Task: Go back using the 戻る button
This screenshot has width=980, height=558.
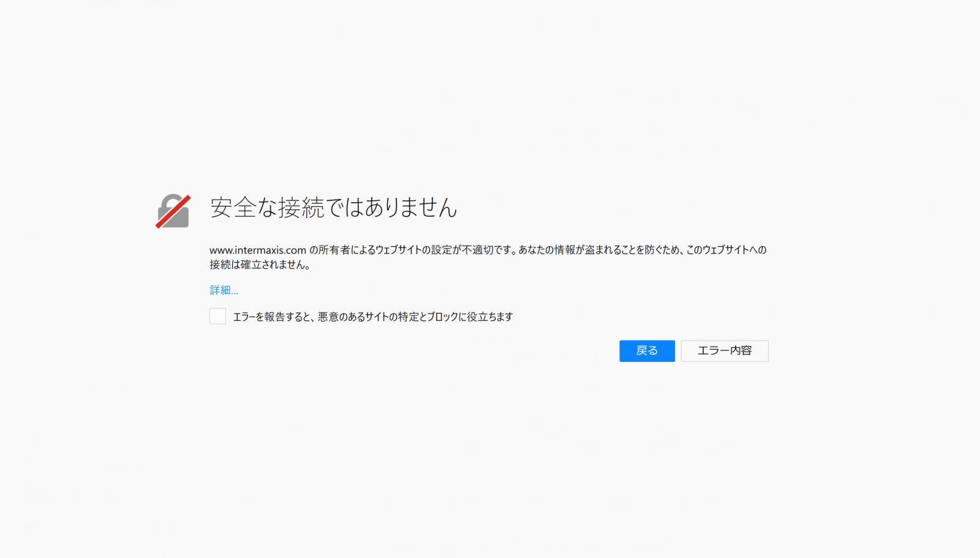Action: click(x=647, y=351)
